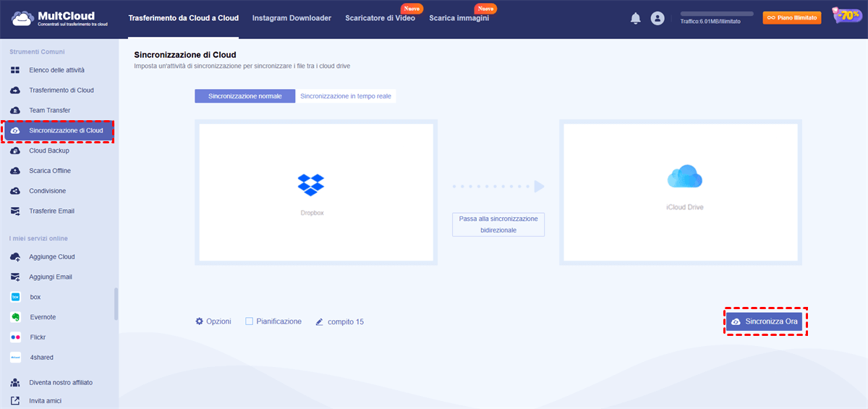Click the Condivisione cloud icon
The image size is (868, 409).
click(15, 191)
